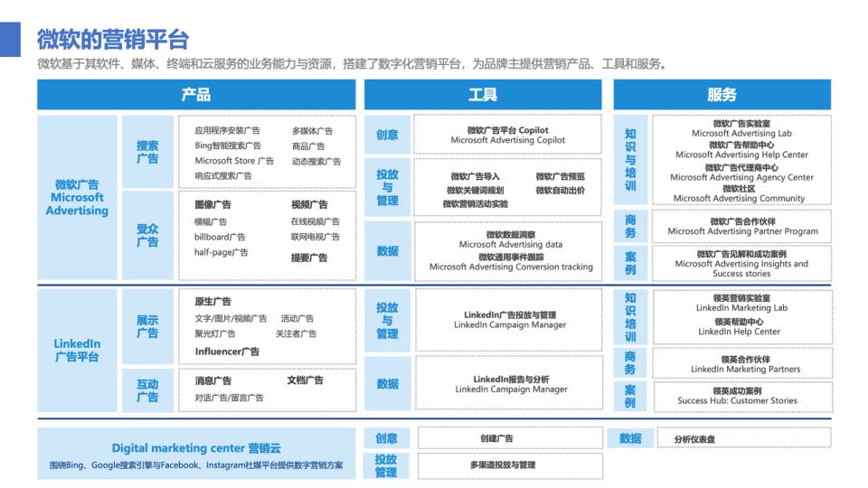Viewport: 868px width, 488px height.
Task: Click the 创意 label beside Copilot
Action: [387, 135]
